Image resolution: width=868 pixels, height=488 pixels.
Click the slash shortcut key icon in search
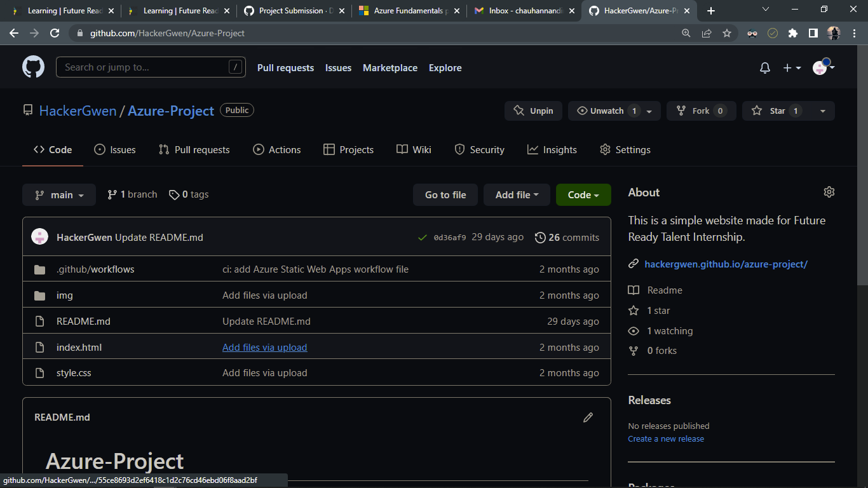235,67
